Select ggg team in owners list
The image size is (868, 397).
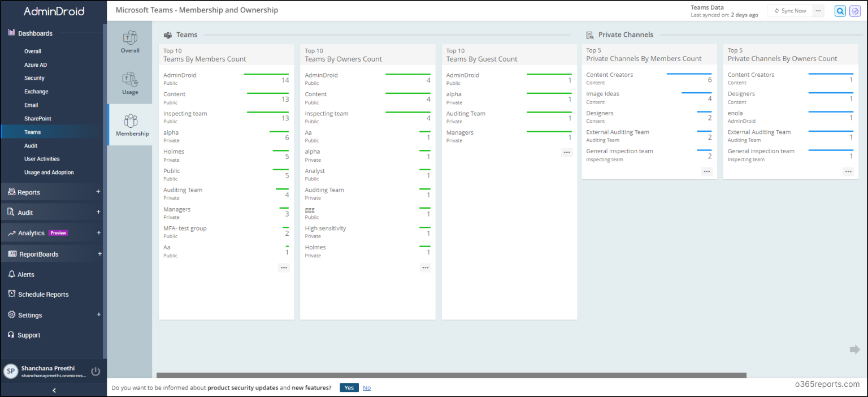click(367, 213)
